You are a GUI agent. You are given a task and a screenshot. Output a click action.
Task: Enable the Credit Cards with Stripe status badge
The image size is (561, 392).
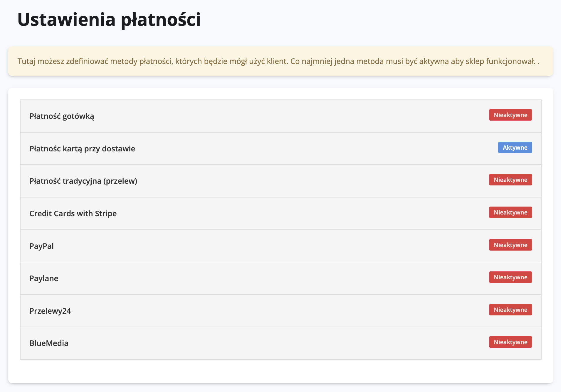point(510,212)
